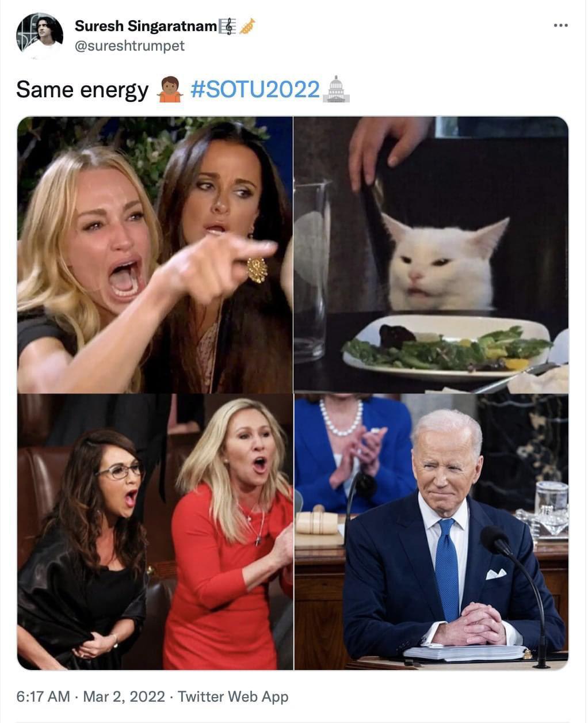Open Suresh Singaratnam's profile via display name
Image resolution: width=588 pixels, height=723 pixels.
[146, 26]
